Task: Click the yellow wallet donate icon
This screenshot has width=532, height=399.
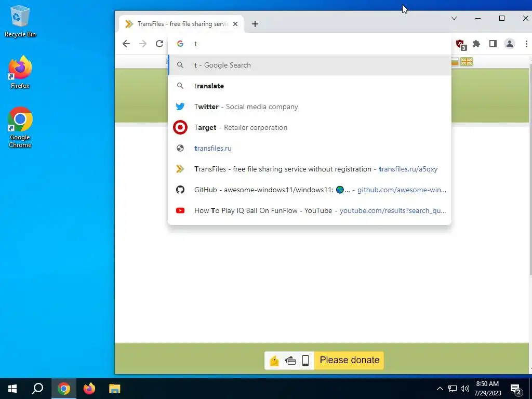Action: coord(274,361)
